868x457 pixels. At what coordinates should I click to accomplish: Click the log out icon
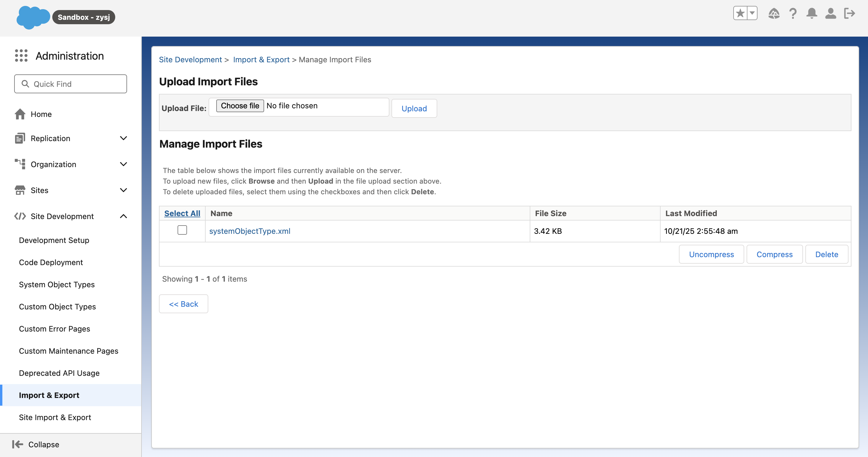[x=849, y=14]
